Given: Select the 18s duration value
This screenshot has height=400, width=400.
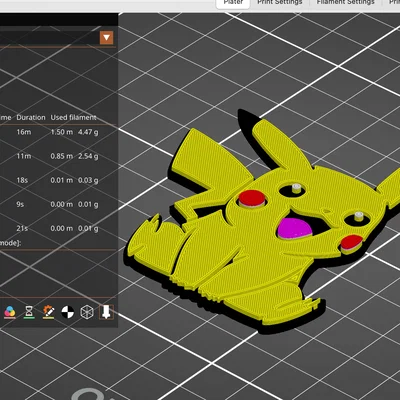Looking at the screenshot, I should click(22, 180).
